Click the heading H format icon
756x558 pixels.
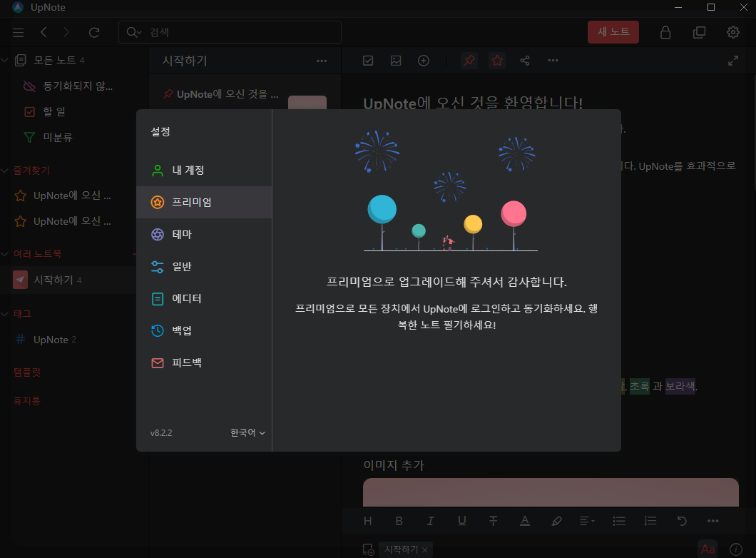pos(367,521)
